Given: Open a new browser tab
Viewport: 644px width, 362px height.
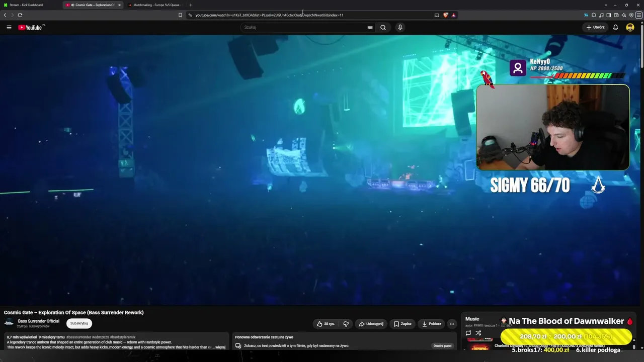Looking at the screenshot, I should 190,5.
